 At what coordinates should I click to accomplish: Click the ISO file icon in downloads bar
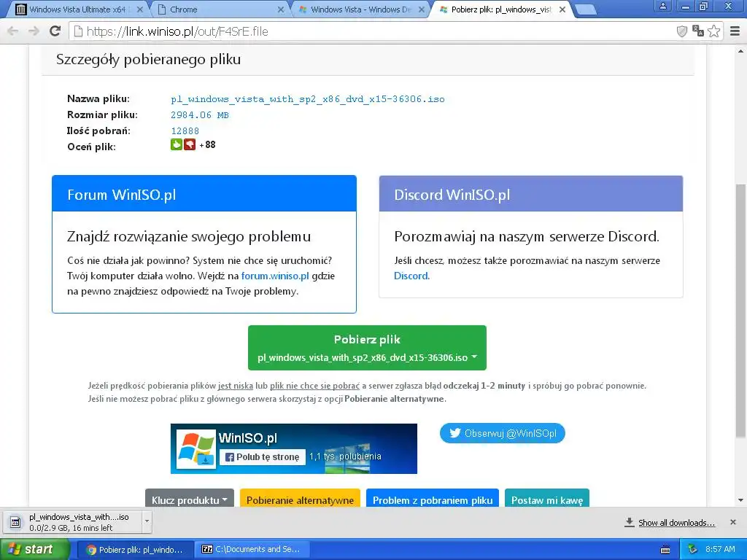(15, 522)
